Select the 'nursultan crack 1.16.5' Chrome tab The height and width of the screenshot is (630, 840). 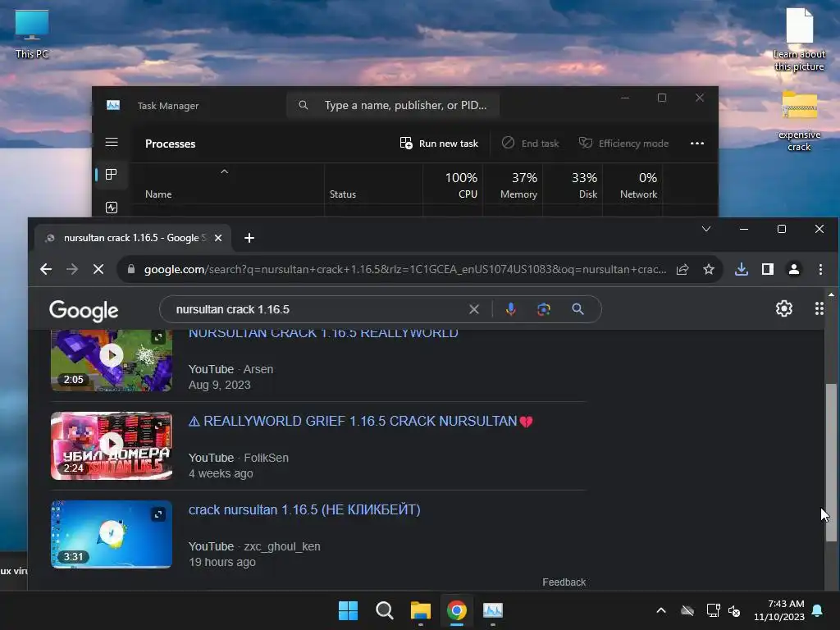point(134,238)
